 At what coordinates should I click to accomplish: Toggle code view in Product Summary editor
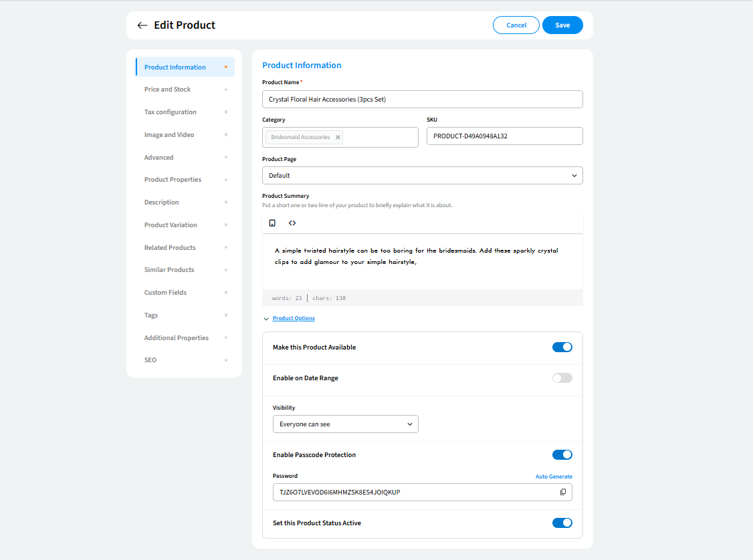click(x=292, y=223)
